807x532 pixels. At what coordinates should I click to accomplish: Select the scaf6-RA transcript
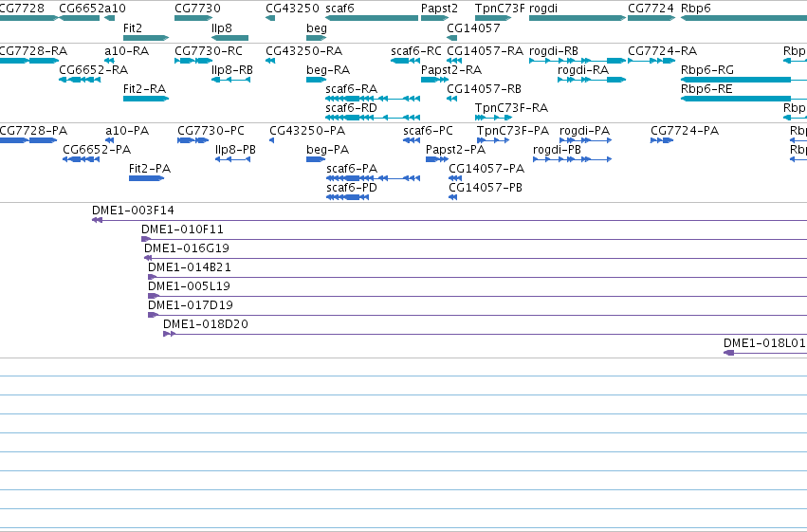pyautogui.click(x=373, y=99)
